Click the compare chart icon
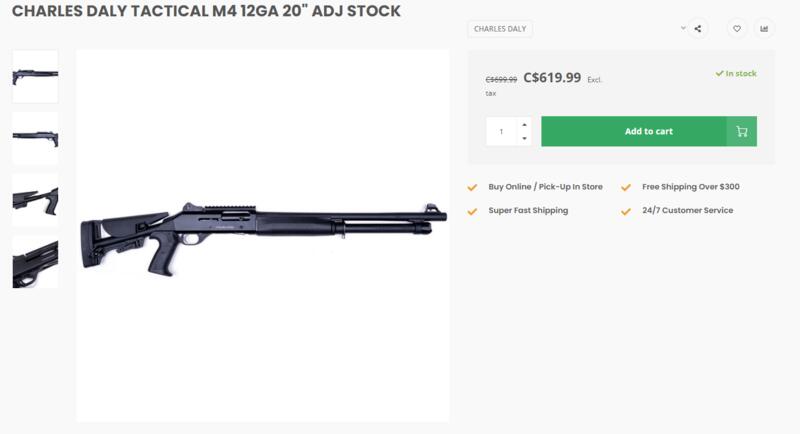The width and height of the screenshot is (800, 434). [x=764, y=29]
